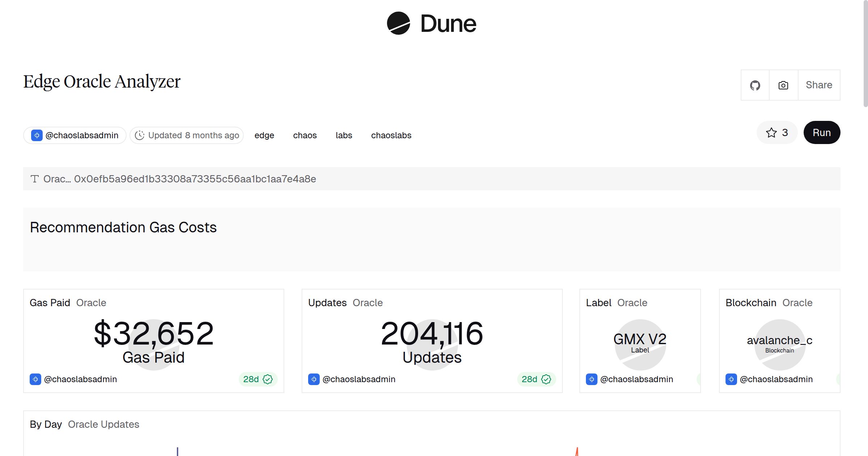The width and height of the screenshot is (868, 456).
Task: Click the clock icon beside Updated 8 months ago
Action: 140,135
